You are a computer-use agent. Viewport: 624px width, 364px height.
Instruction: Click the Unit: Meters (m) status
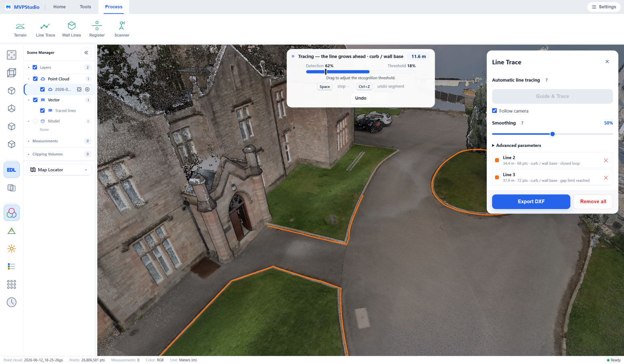coord(183,360)
